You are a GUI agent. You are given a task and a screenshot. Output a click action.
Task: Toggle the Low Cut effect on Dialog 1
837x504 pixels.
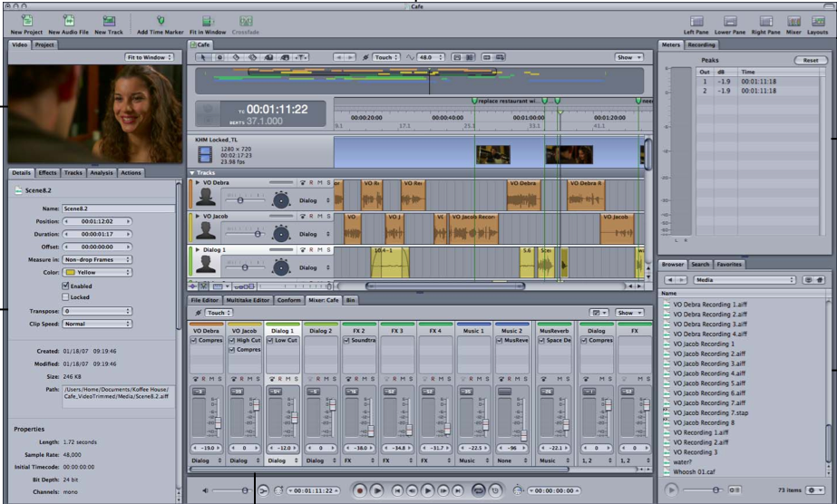(270, 340)
